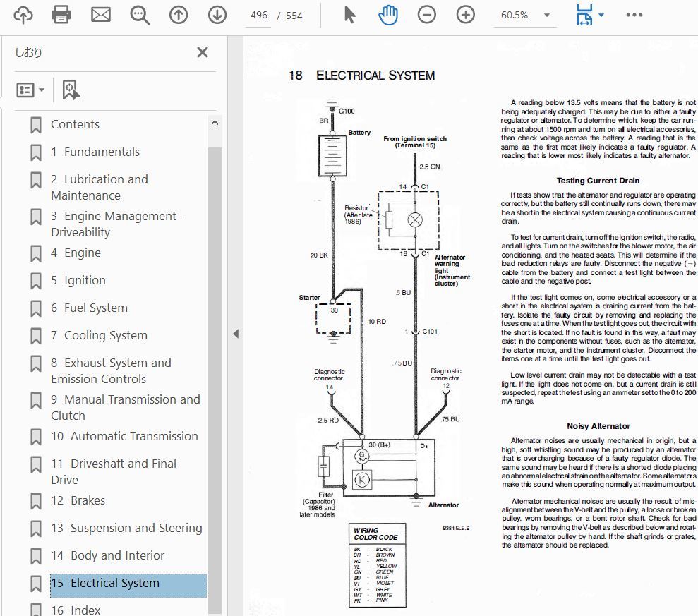Click the find current bookmark icon
Image resolution: width=698 pixels, height=616 pixels.
click(71, 90)
